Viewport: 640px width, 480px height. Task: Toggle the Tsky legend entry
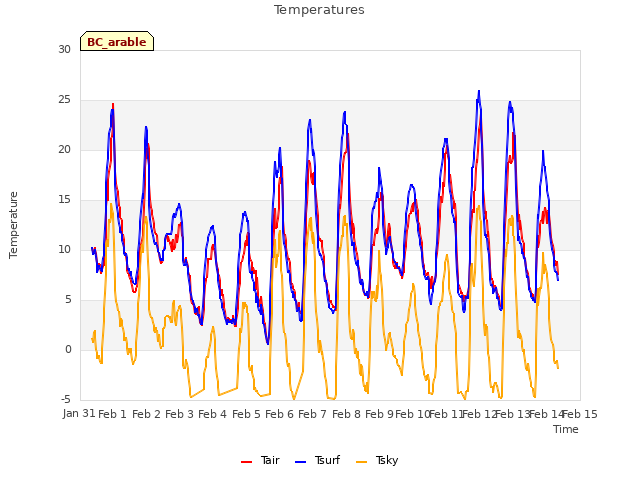click(x=377, y=460)
